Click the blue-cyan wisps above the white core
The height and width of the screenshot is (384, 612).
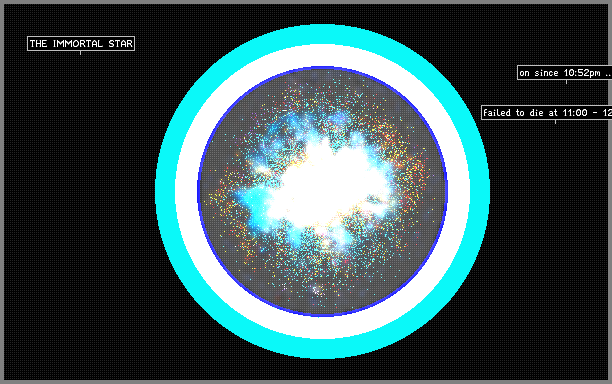pyautogui.click(x=312, y=125)
